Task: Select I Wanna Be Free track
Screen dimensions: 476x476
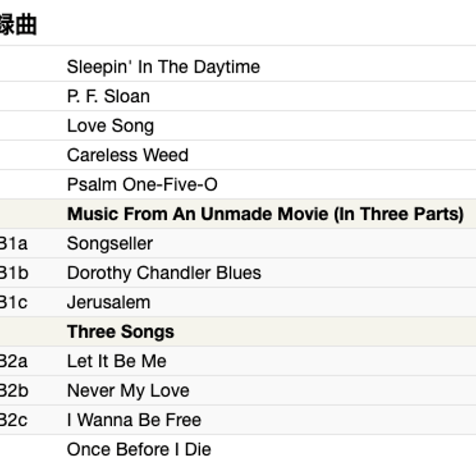Action: [x=134, y=420]
